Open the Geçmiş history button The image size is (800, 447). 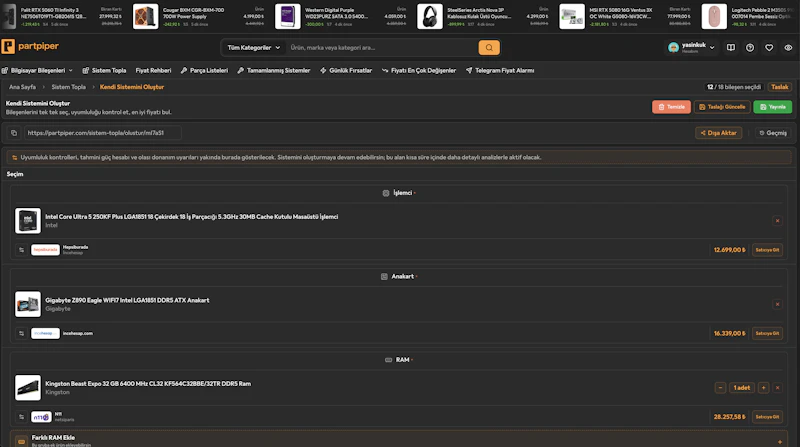[773, 133]
